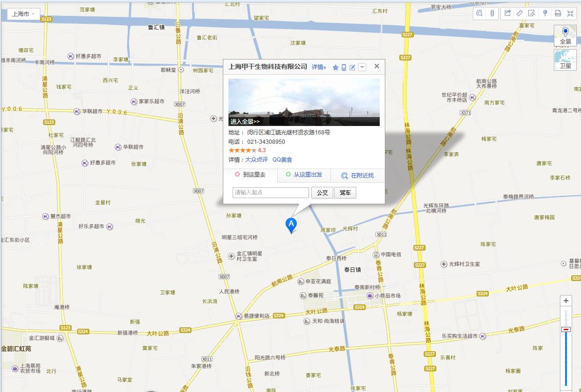Click the 公交 transit button
Screen dimensions: 581x392
(x=322, y=192)
